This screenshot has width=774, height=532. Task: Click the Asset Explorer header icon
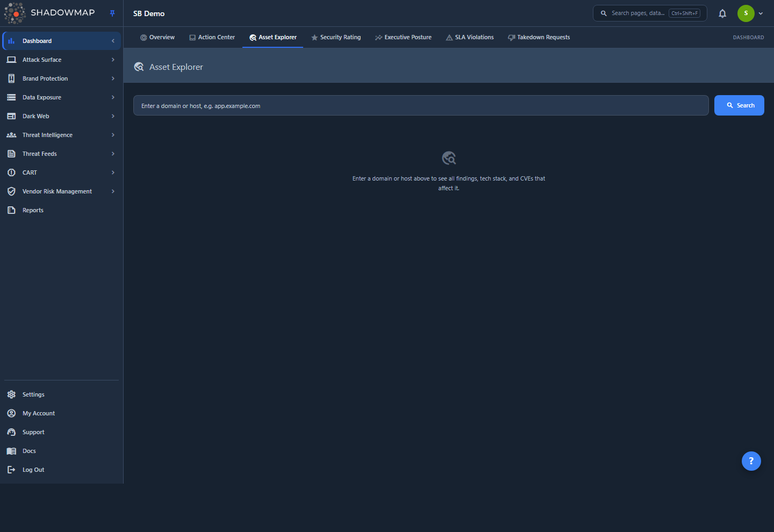point(139,67)
